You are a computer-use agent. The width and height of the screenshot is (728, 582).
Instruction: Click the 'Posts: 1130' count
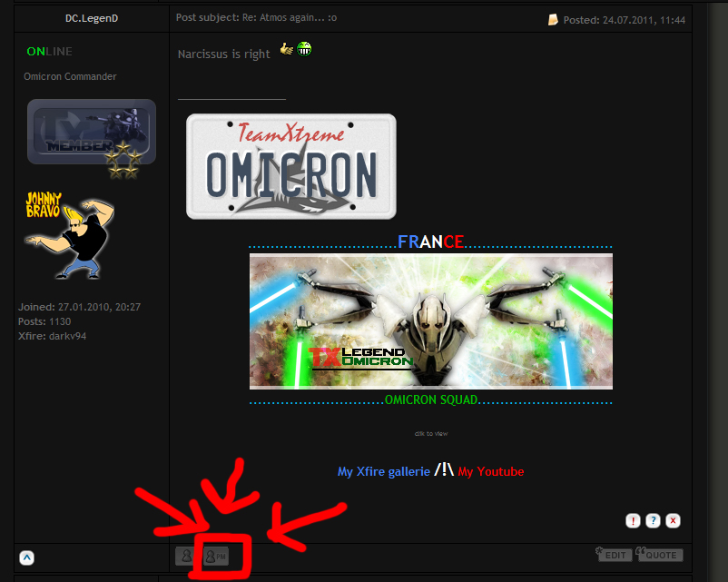(44, 321)
